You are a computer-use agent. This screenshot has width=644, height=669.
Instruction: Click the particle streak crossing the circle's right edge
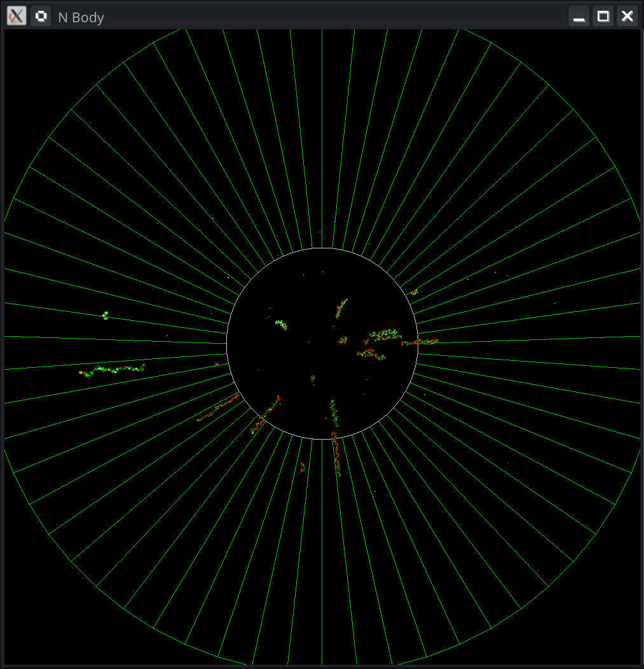click(420, 342)
